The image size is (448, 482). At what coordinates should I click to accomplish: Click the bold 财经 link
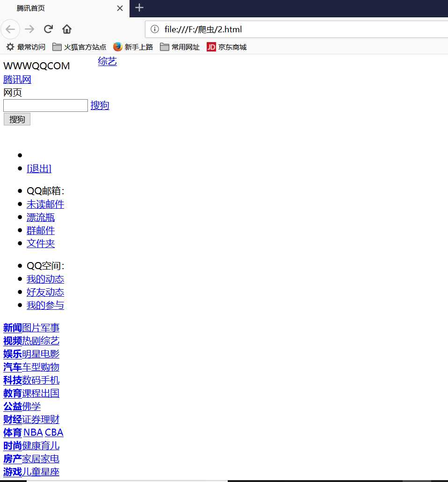tap(13, 419)
